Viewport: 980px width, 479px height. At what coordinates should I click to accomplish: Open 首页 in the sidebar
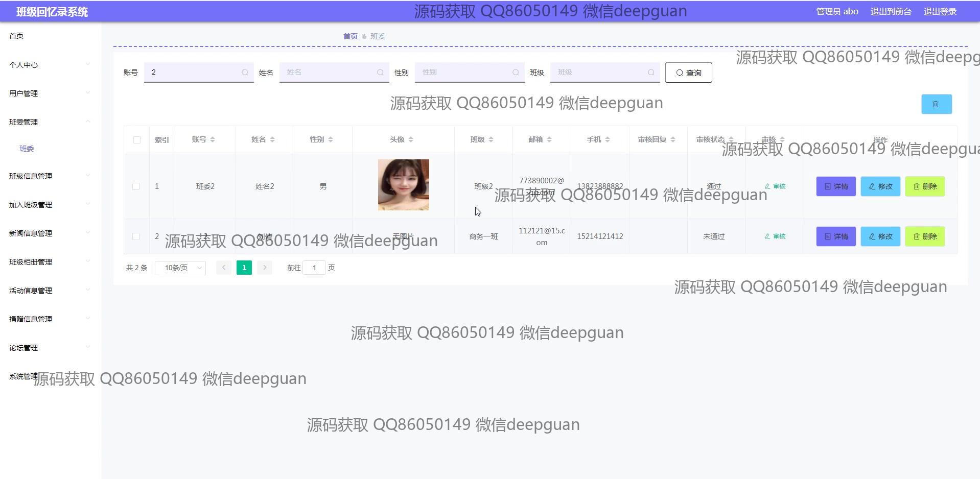(x=16, y=36)
